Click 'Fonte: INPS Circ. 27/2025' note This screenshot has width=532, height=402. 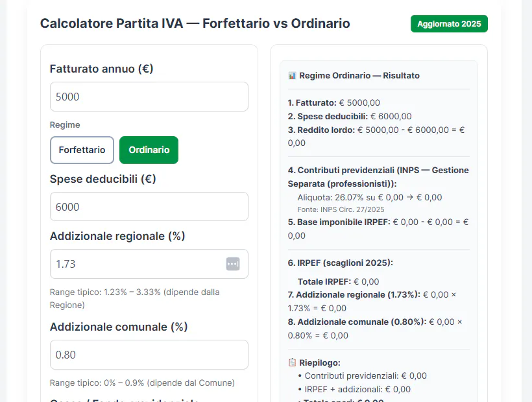point(341,209)
